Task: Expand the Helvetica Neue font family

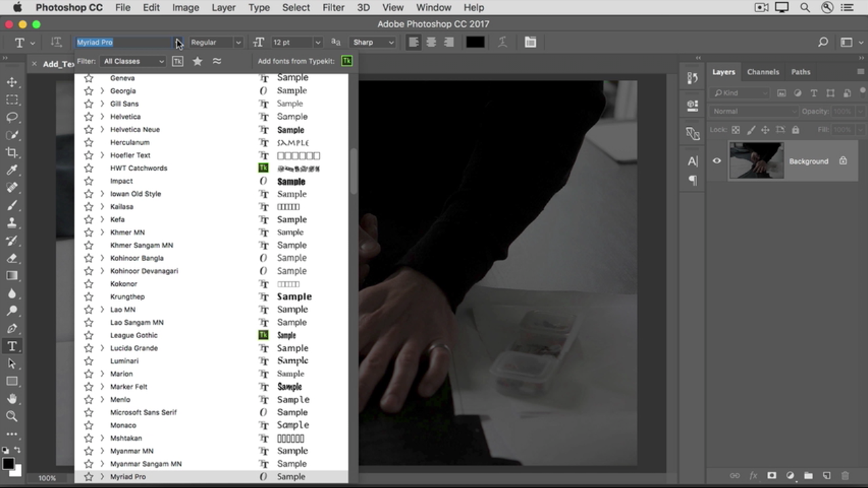Action: coord(102,129)
